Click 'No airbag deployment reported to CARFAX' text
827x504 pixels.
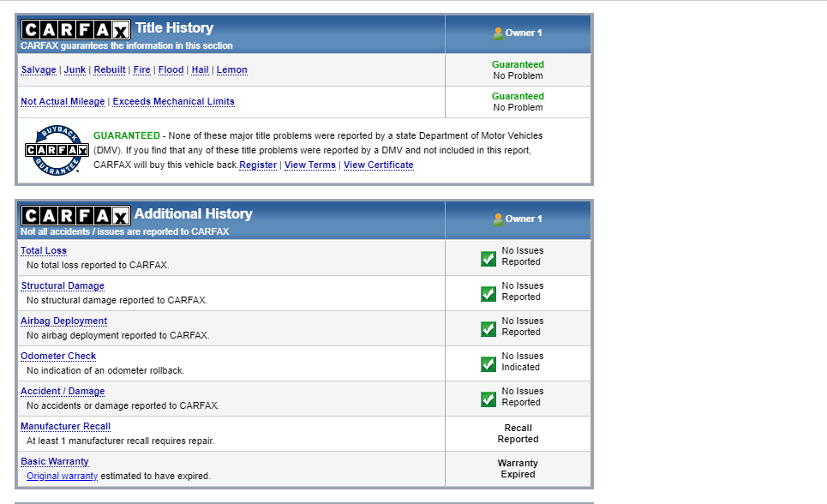(118, 336)
